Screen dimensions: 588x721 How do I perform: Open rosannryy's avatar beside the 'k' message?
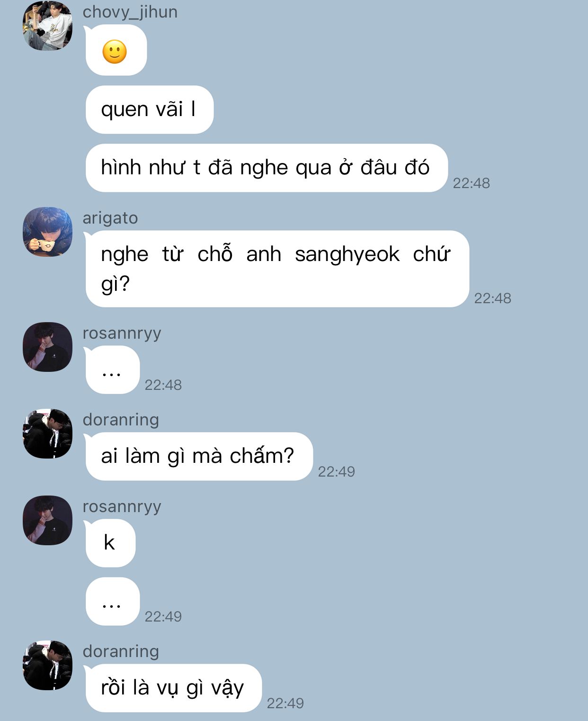point(48,520)
